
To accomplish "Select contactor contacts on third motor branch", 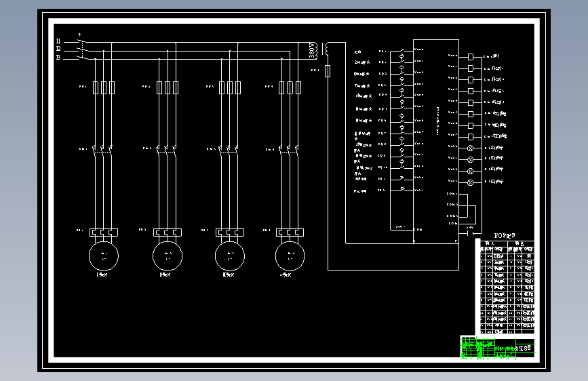I will tap(229, 149).
